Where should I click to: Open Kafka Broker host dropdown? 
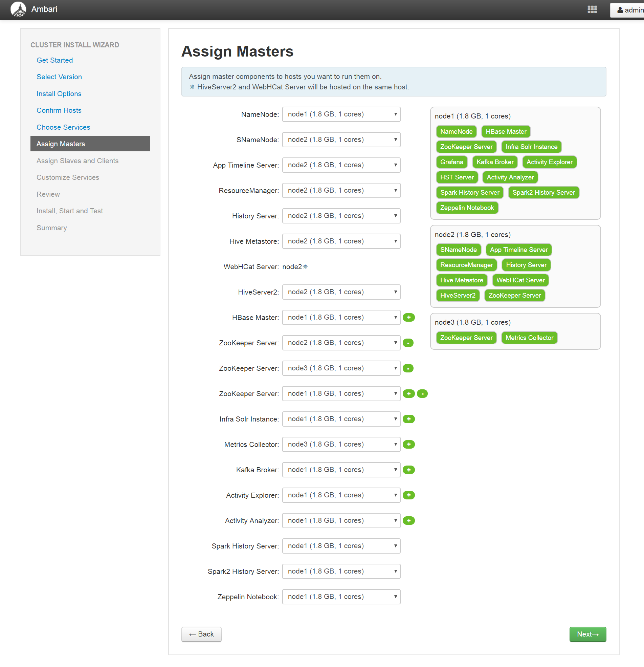[341, 470]
